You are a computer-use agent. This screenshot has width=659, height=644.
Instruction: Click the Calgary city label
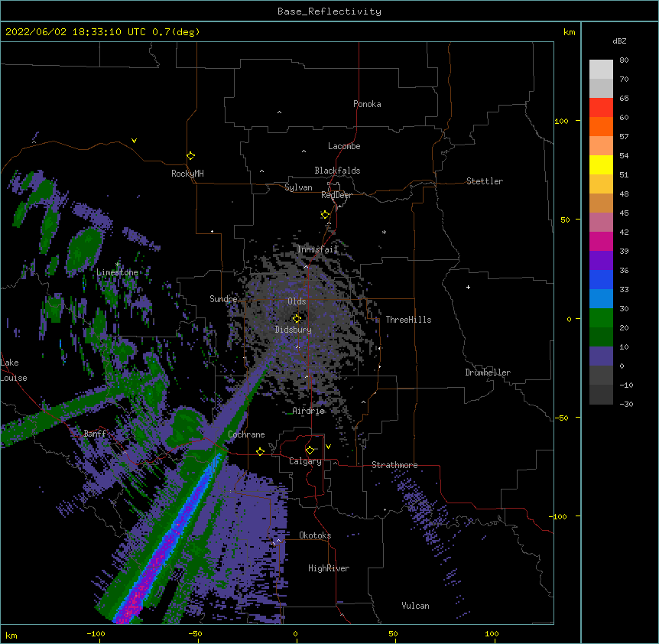pos(305,461)
